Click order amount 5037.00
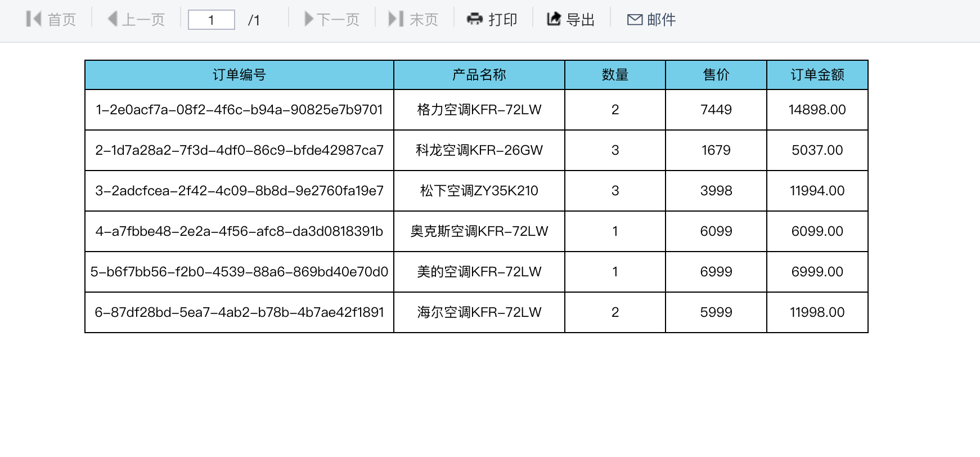Viewport: 980px width, 457px height. [x=817, y=150]
